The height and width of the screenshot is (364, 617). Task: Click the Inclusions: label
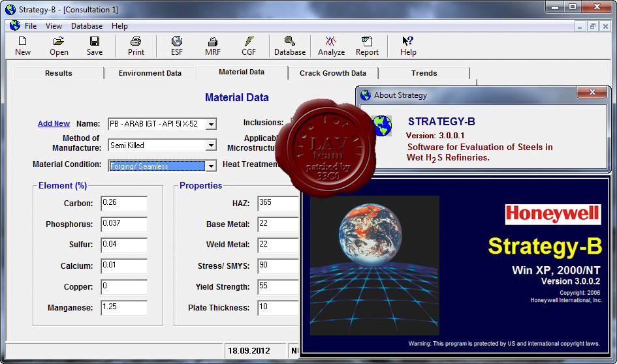click(263, 123)
